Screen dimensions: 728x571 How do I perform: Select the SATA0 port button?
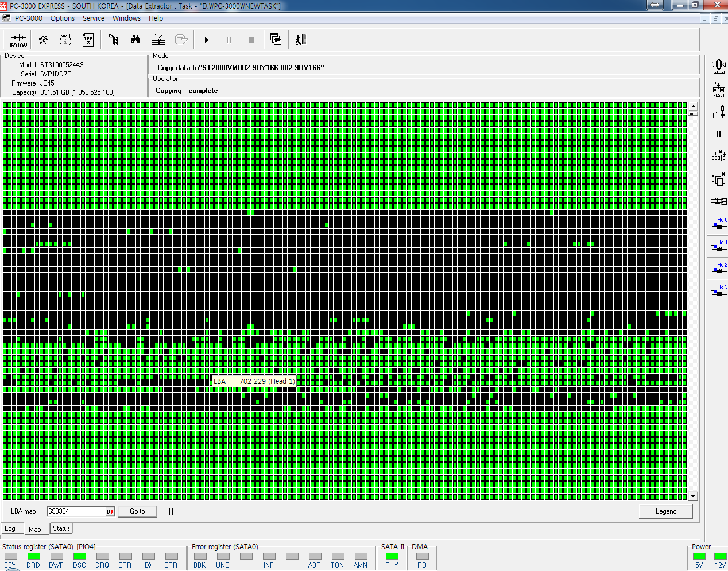pos(18,40)
